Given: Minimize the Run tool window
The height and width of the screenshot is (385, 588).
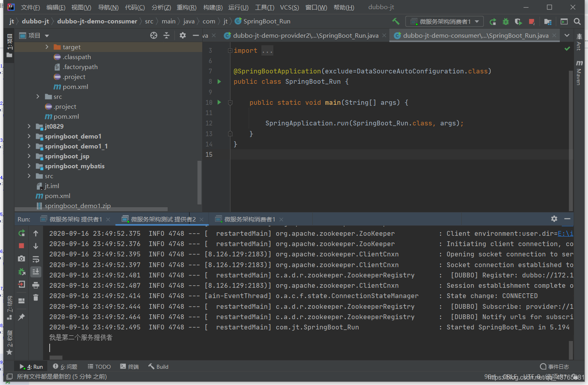Looking at the screenshot, I should (x=567, y=219).
